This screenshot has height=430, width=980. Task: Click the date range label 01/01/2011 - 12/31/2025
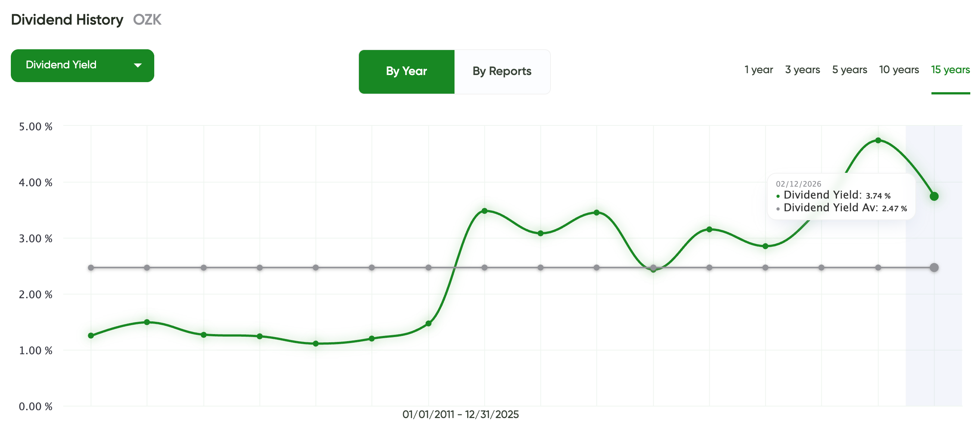click(460, 414)
